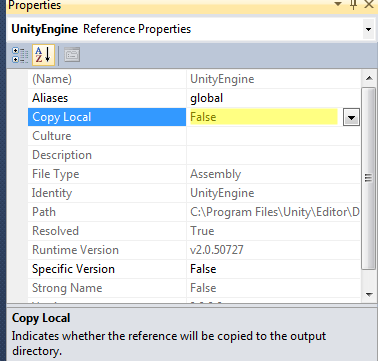
Task: Select the Strong Name property row
Action: pyautogui.click(x=194, y=288)
